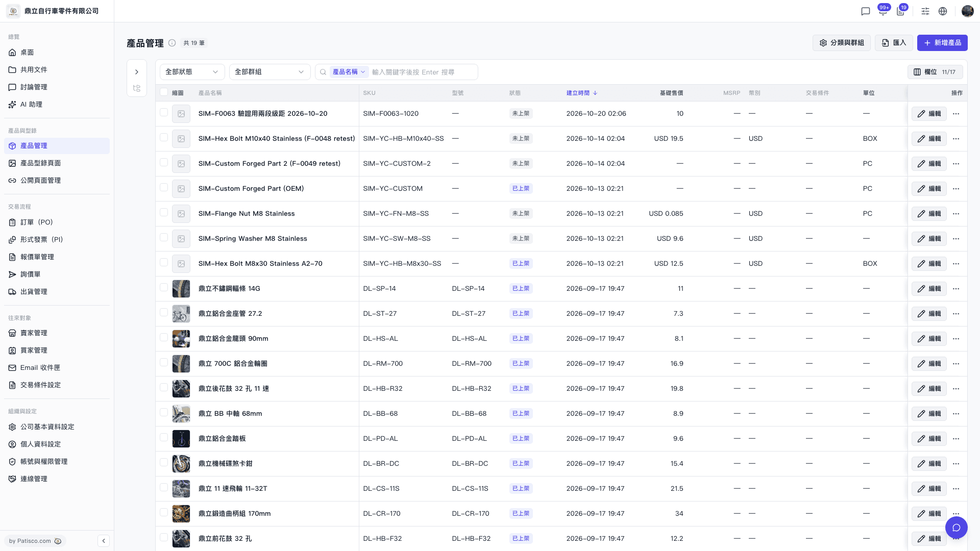Click SKU text DL-CS-11S

(x=381, y=489)
